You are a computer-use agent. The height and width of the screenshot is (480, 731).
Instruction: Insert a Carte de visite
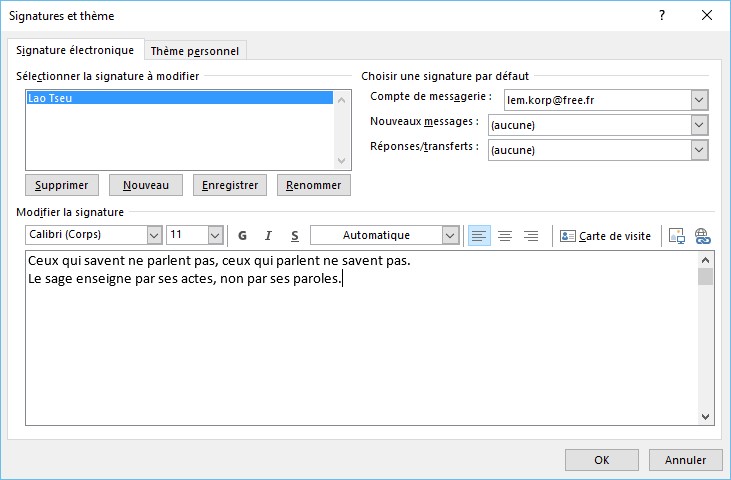[605, 236]
